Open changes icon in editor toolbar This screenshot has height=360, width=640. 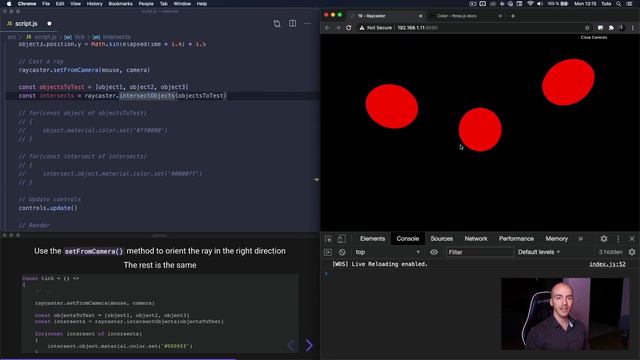click(x=277, y=24)
